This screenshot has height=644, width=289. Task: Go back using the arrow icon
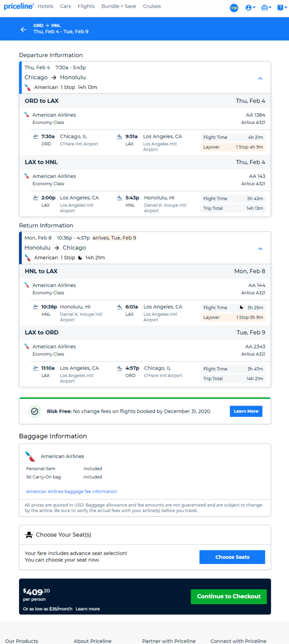coord(23,29)
